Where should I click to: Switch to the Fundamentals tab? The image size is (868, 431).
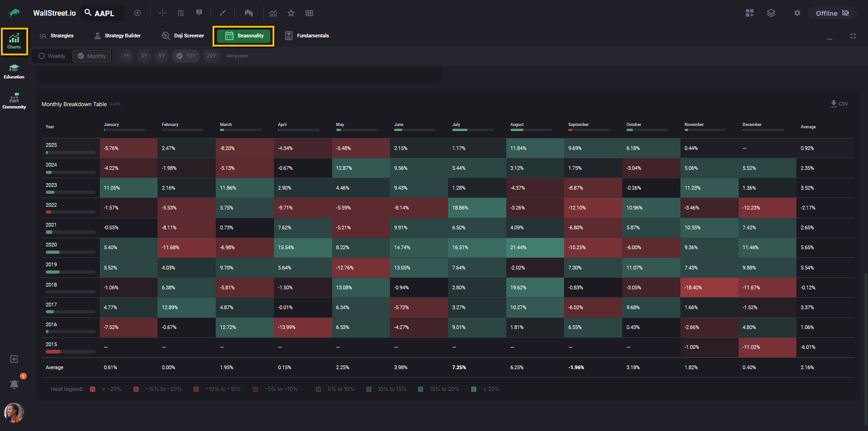pyautogui.click(x=307, y=36)
